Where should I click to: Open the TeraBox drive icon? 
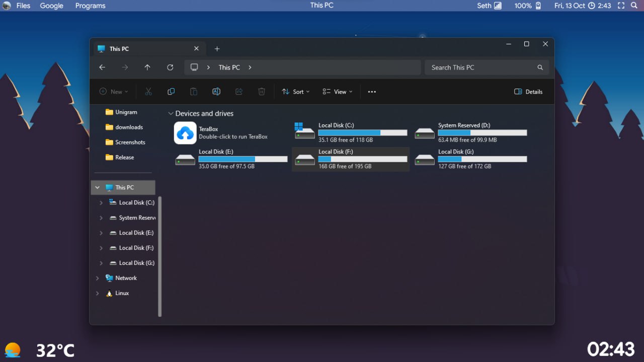click(x=185, y=133)
